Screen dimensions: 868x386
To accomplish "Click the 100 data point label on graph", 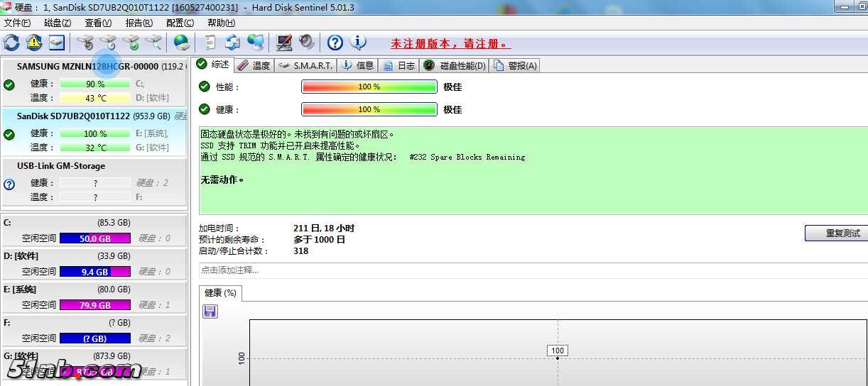I will pyautogui.click(x=558, y=351).
